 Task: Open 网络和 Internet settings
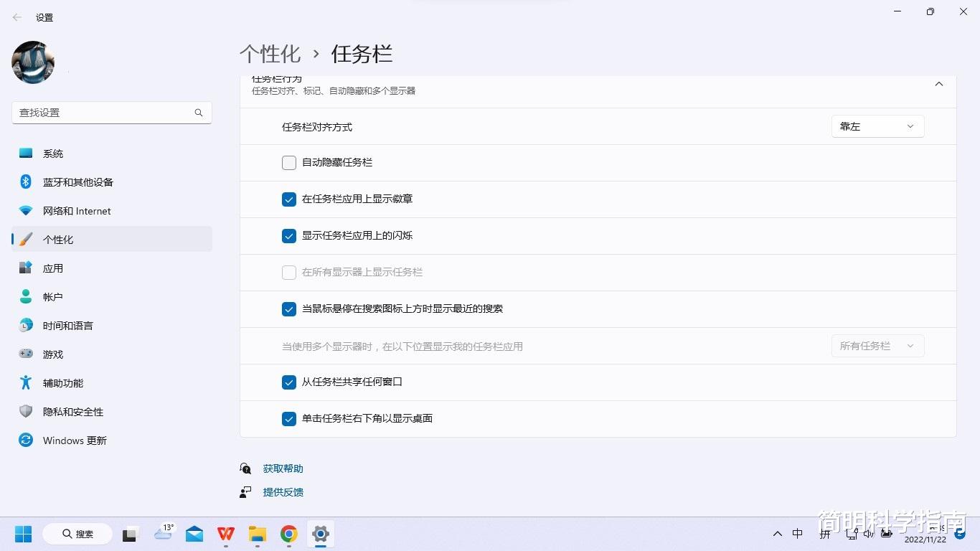coord(76,210)
